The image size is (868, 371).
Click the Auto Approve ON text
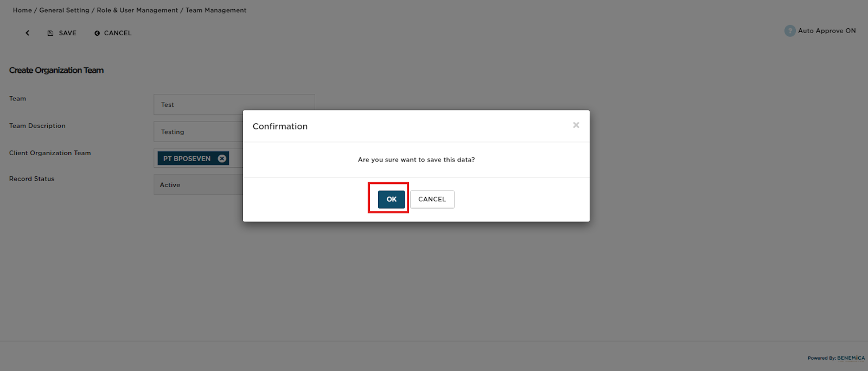pos(827,31)
